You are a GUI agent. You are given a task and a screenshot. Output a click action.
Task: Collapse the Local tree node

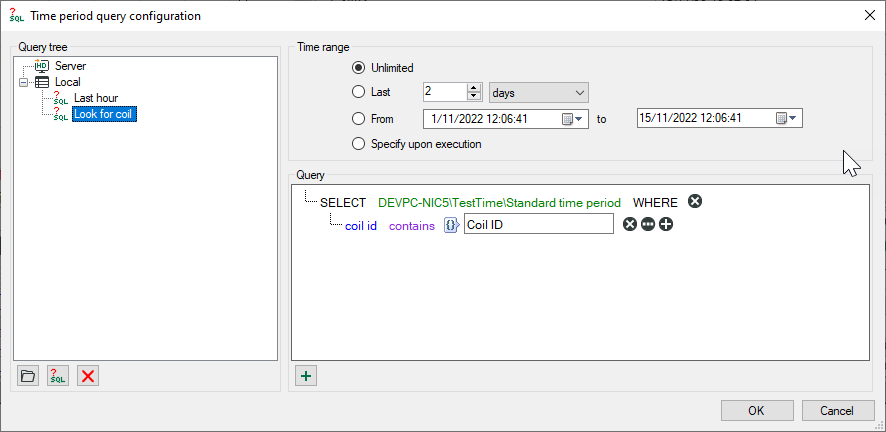pyautogui.click(x=23, y=82)
